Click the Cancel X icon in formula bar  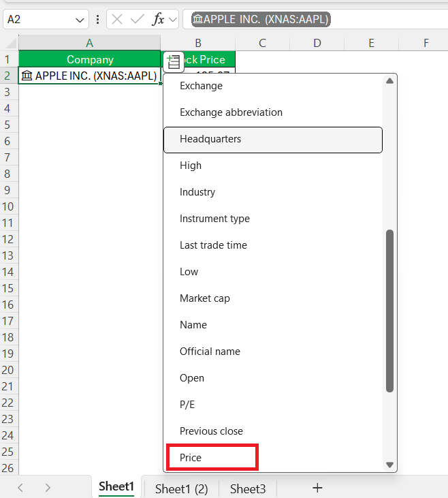117,19
